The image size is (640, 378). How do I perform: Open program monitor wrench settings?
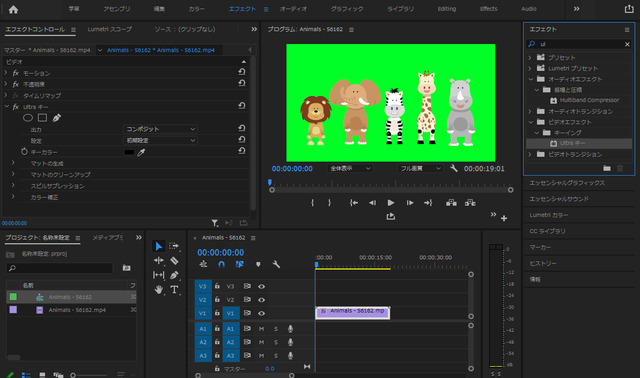453,168
